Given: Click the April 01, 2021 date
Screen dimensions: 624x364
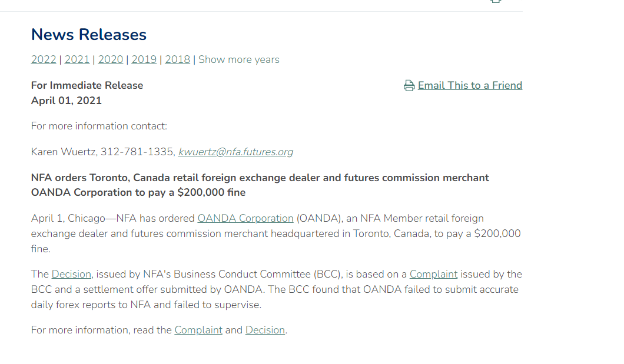Looking at the screenshot, I should pos(67,101).
